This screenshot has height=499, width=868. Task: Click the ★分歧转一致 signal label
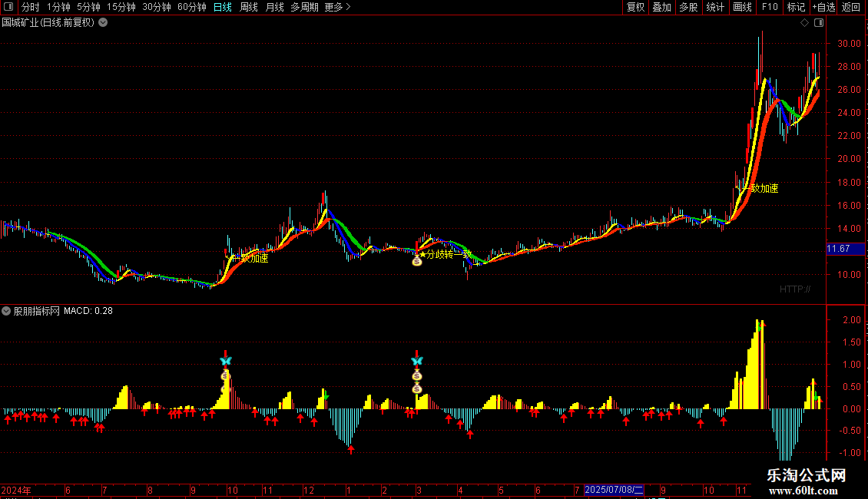click(x=445, y=254)
